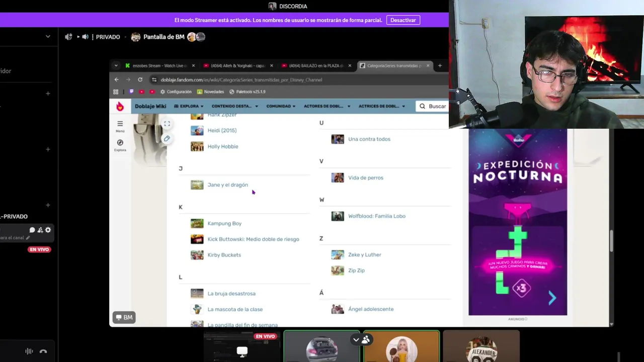Click the Expedición Nocturna ad next arrow
The image size is (644, 362).
coord(552,298)
